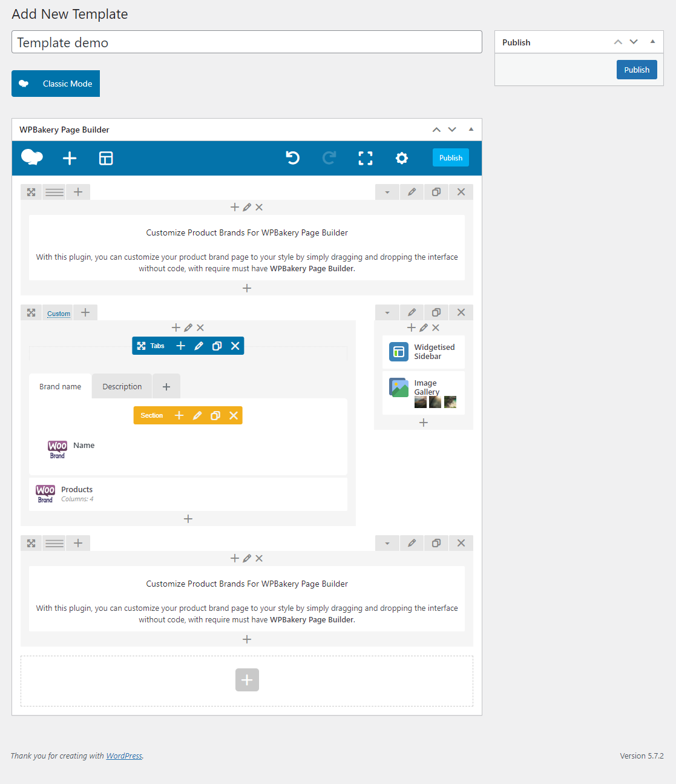
Task: Add column to the first row
Action: pyautogui.click(x=78, y=192)
